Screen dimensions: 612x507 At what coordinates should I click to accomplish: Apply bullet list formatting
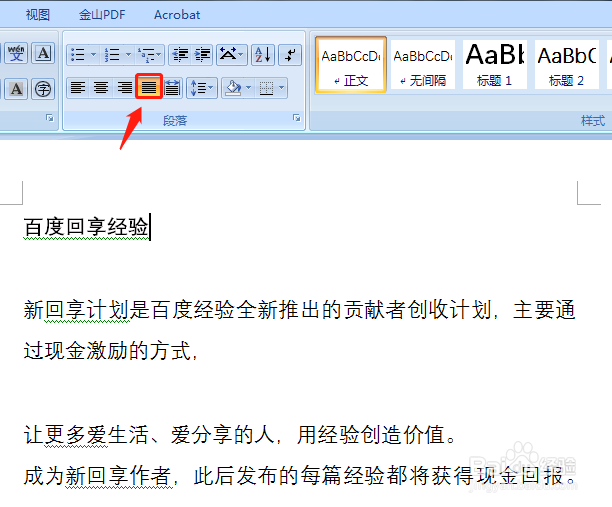point(78,54)
